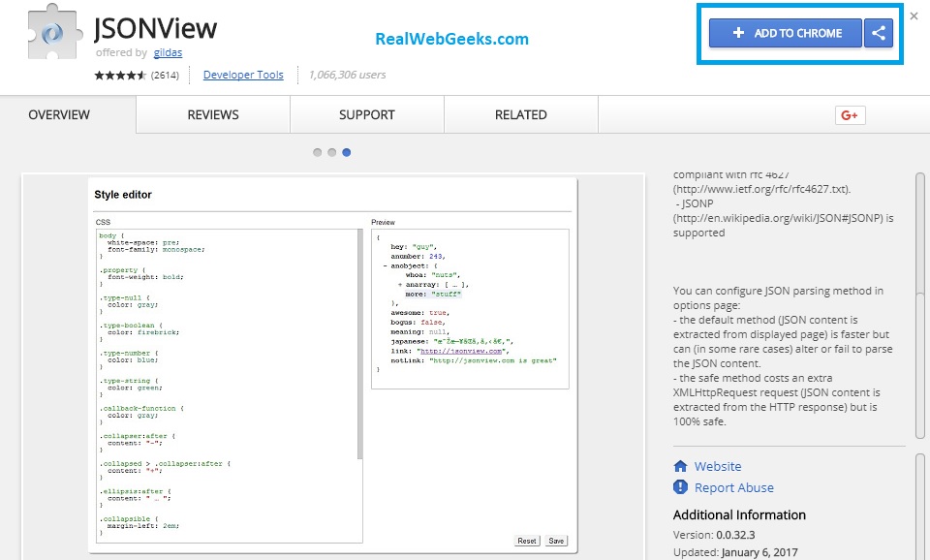Select the first screenshot carousel dot
The height and width of the screenshot is (560, 930).
(318, 152)
